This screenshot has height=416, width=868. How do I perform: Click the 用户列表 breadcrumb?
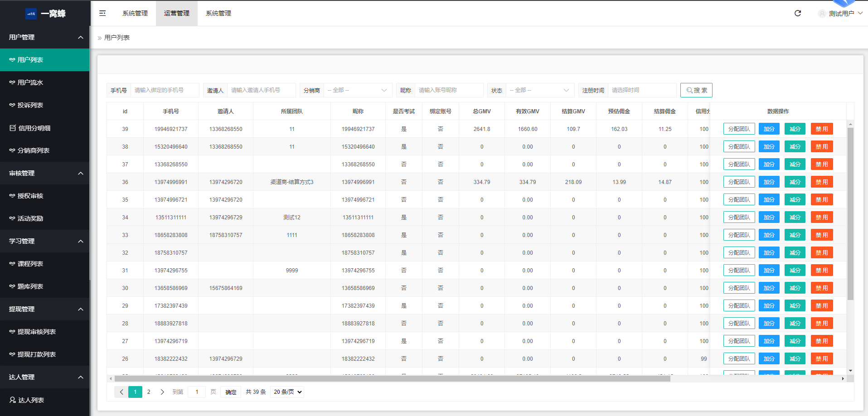click(x=117, y=38)
